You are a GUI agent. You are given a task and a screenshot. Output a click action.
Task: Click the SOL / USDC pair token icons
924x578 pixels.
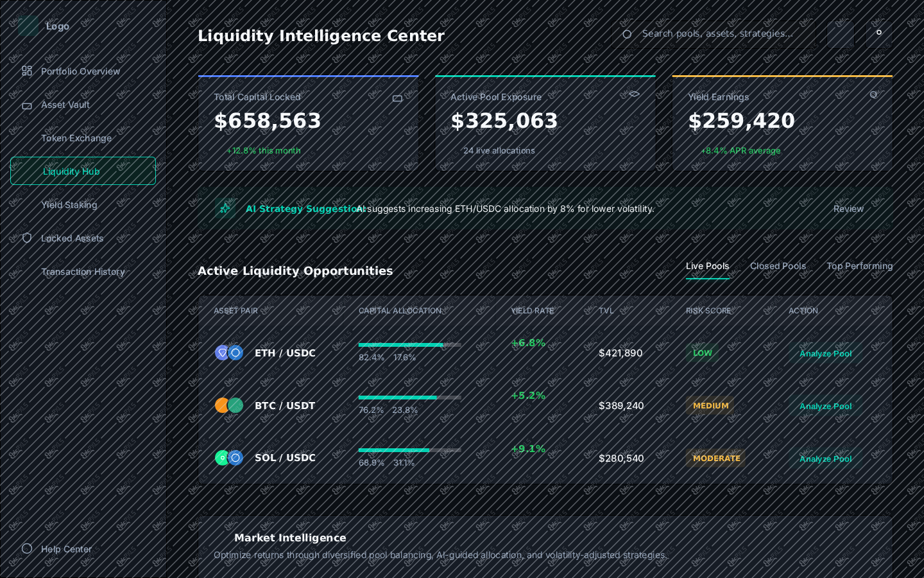tap(229, 458)
